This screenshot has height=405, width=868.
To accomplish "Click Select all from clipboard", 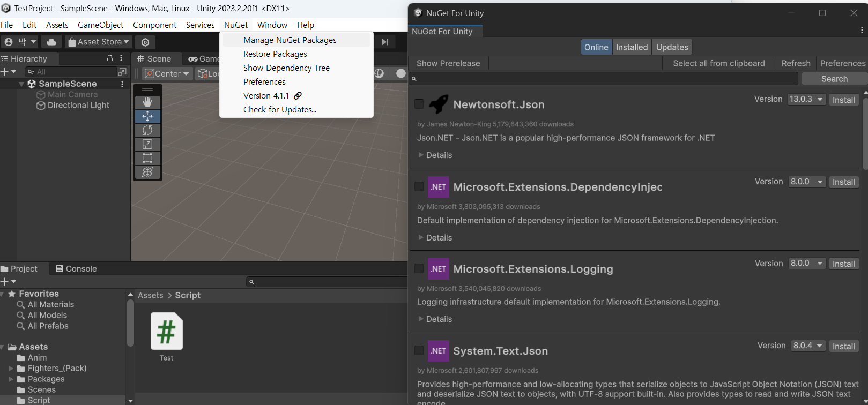I will [x=718, y=63].
